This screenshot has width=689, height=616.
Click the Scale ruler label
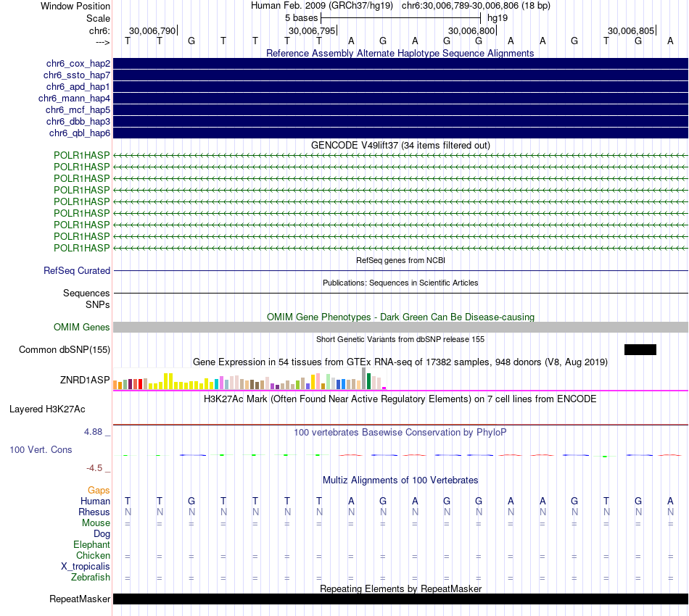98,18
